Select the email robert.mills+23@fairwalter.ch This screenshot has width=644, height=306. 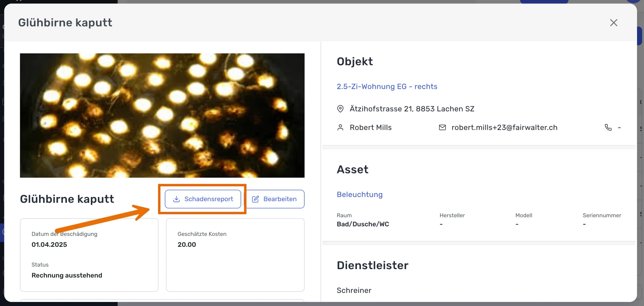tap(504, 127)
